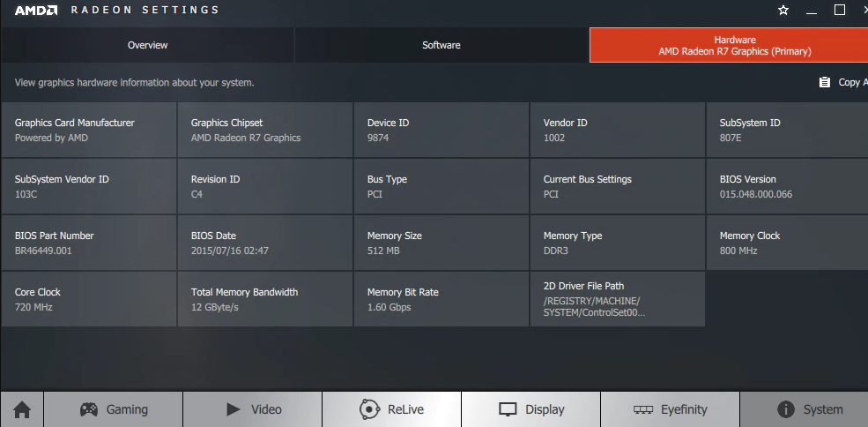Minimize the Radeon Settings window
This screenshot has width=868, height=427.
pyautogui.click(x=812, y=11)
